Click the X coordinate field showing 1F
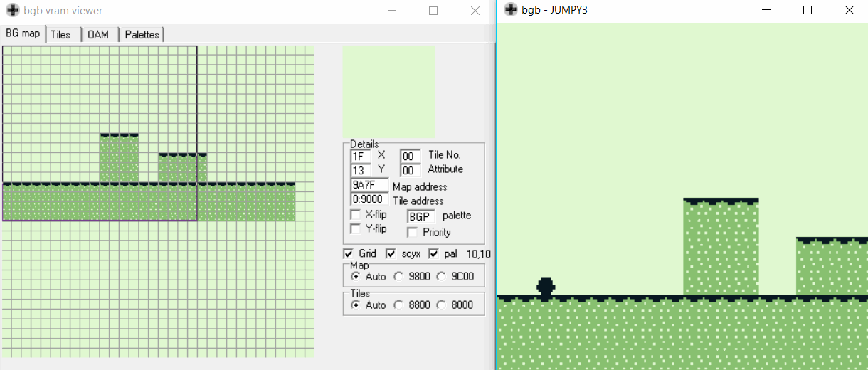The height and width of the screenshot is (370, 868). (x=361, y=156)
